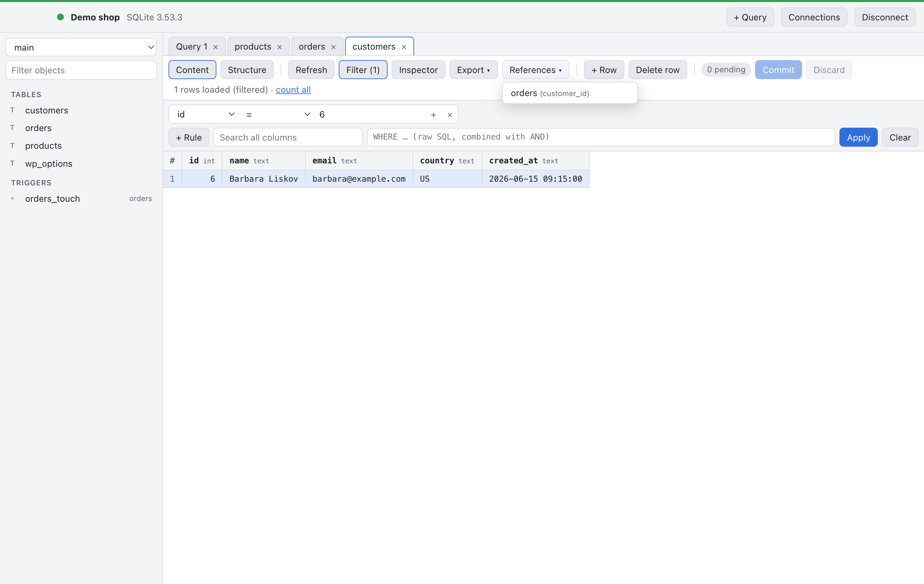
Task: Open the main schema dropdown
Action: (x=81, y=48)
